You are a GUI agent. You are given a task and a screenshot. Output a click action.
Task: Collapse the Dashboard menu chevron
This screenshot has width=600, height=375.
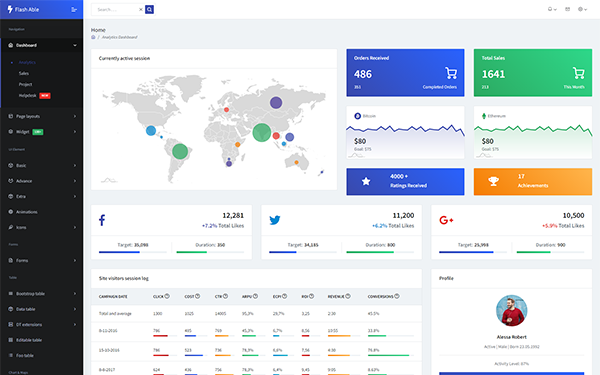[x=75, y=45]
